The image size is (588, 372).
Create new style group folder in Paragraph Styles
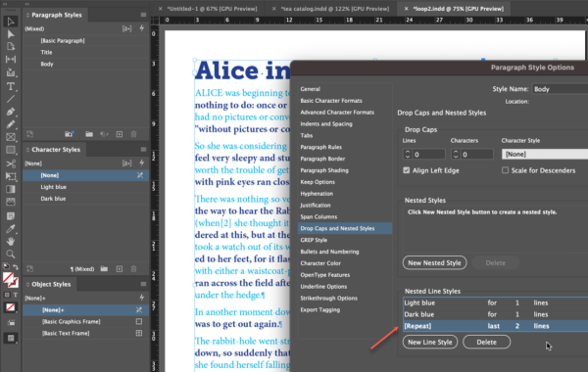(89, 134)
